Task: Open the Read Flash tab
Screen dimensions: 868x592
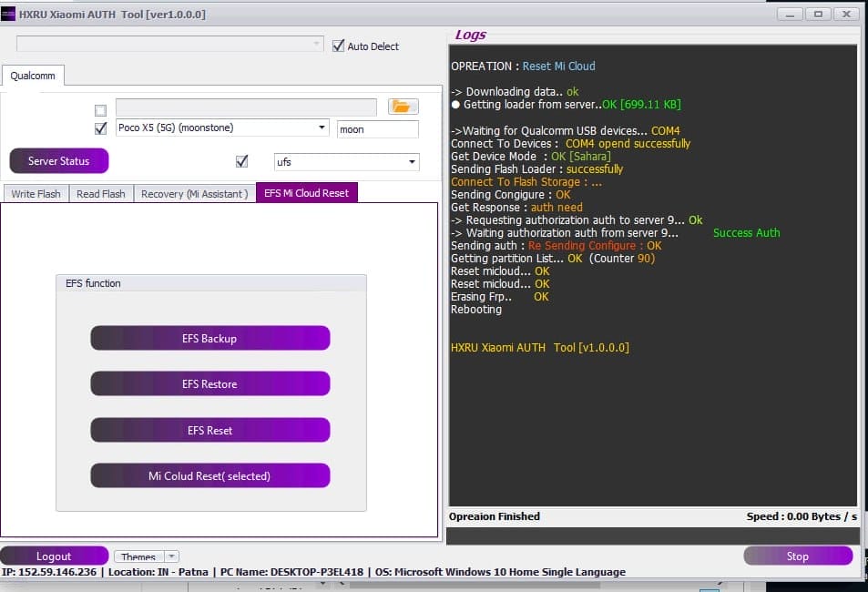Action: click(x=100, y=193)
